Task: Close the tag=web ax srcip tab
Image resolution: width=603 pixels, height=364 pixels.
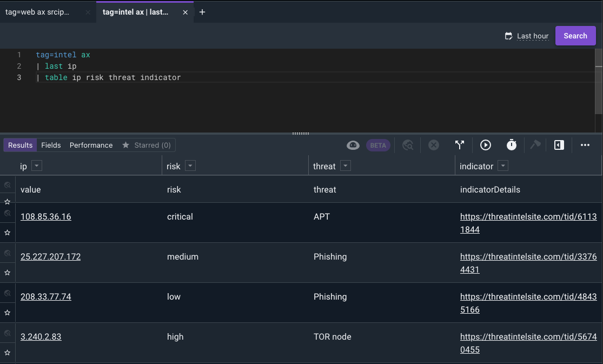Action: pos(88,12)
